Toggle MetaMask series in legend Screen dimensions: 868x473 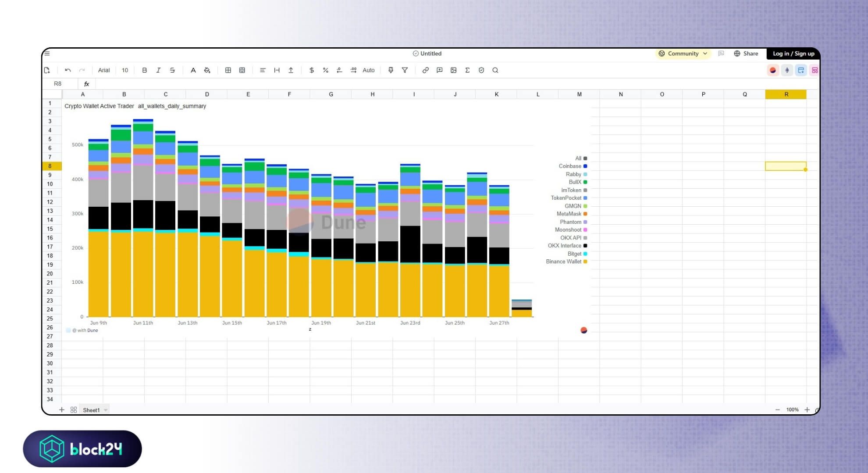[x=572, y=214]
